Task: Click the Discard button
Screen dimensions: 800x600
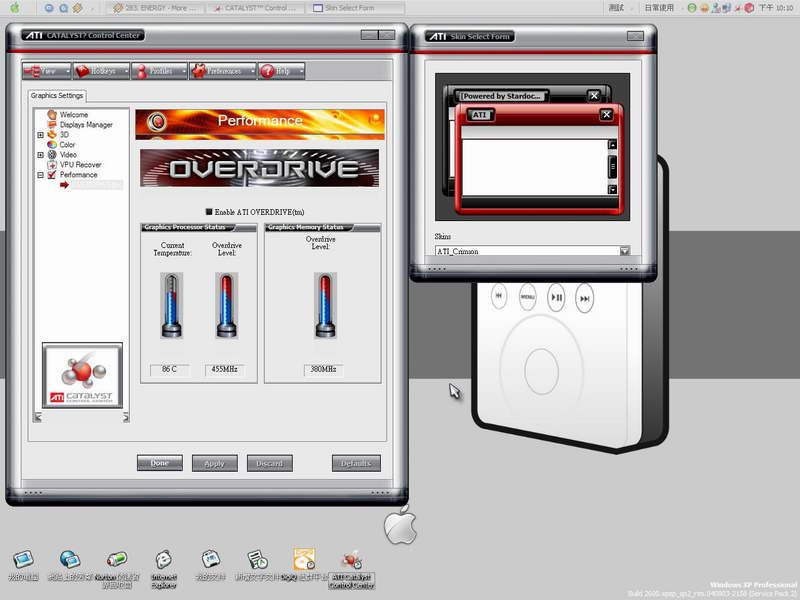Action: [x=269, y=463]
